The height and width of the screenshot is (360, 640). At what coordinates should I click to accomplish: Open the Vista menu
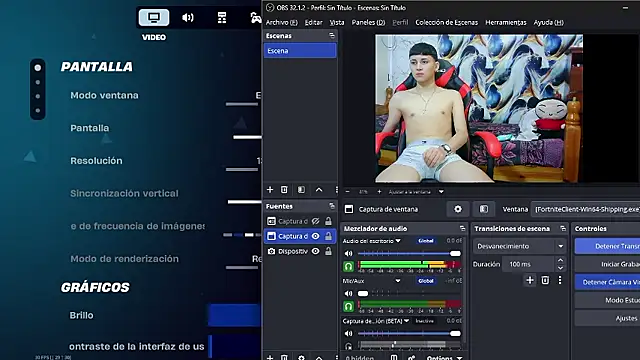click(337, 22)
